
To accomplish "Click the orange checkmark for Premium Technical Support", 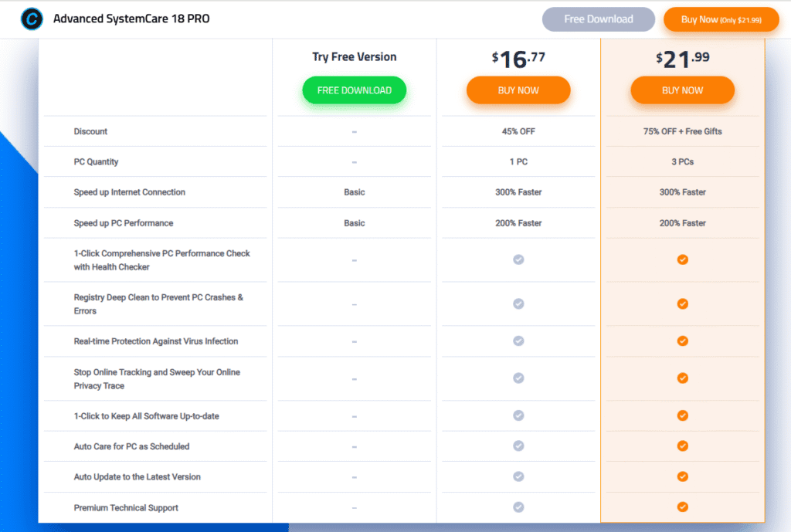I will click(683, 507).
